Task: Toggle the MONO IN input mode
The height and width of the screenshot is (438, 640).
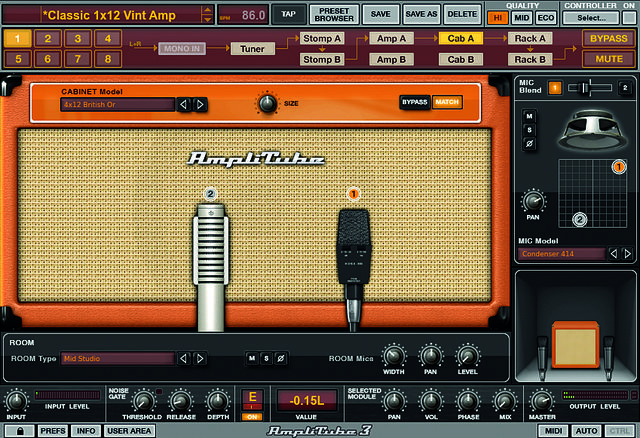Action: 182,49
